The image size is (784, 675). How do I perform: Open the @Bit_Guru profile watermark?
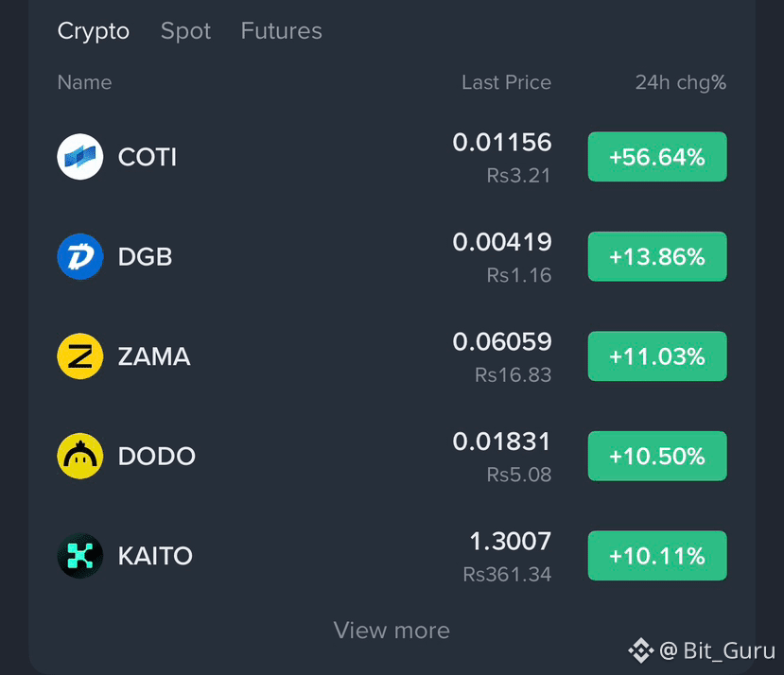point(717,650)
